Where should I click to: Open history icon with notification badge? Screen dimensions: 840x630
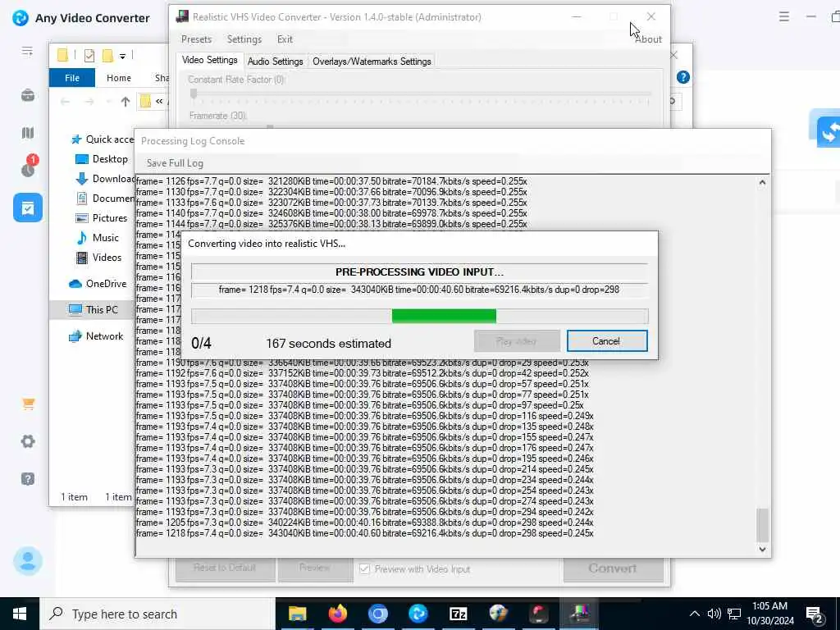[29, 166]
